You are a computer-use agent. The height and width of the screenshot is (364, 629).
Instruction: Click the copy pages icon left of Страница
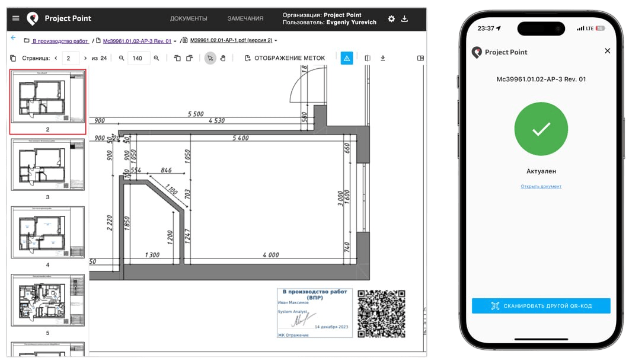click(x=13, y=58)
